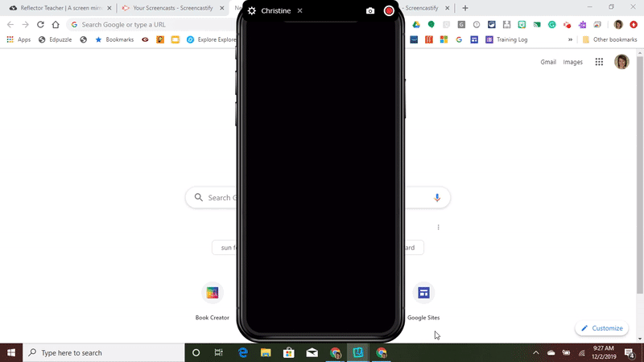The height and width of the screenshot is (362, 644).
Task: Expand hidden bookmarks with double chevron
Action: click(x=570, y=39)
